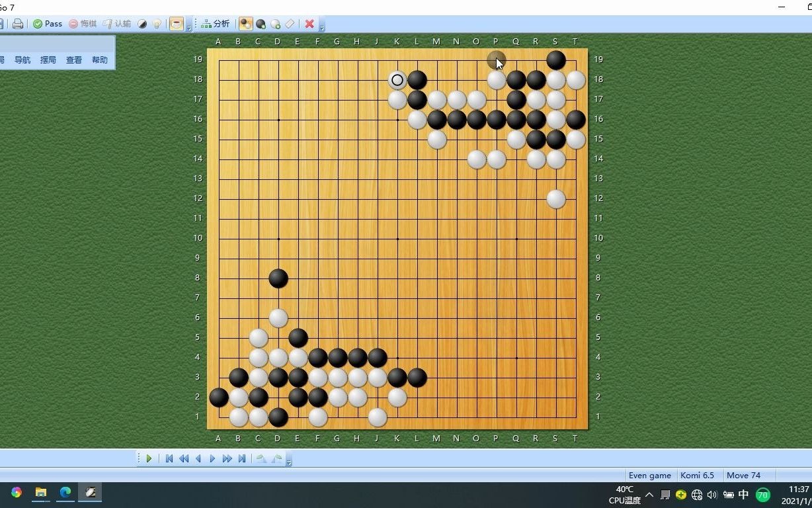Jump to first move
Image resolution: width=812 pixels, height=508 pixels.
click(x=169, y=458)
